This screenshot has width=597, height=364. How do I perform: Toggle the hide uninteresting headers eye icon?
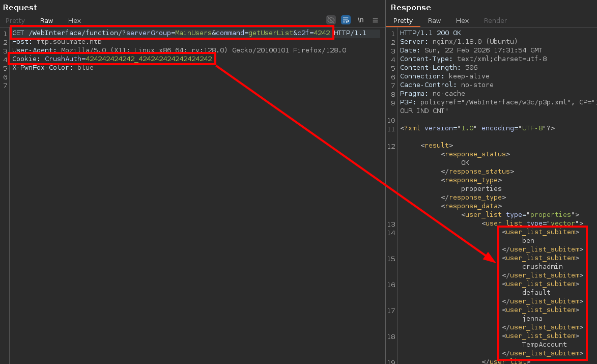[331, 20]
